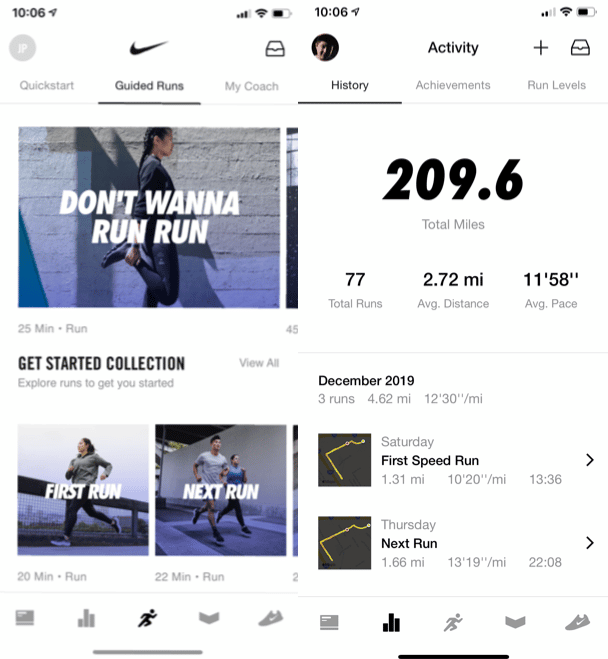Open the profile photo on Activity screen

[325, 47]
